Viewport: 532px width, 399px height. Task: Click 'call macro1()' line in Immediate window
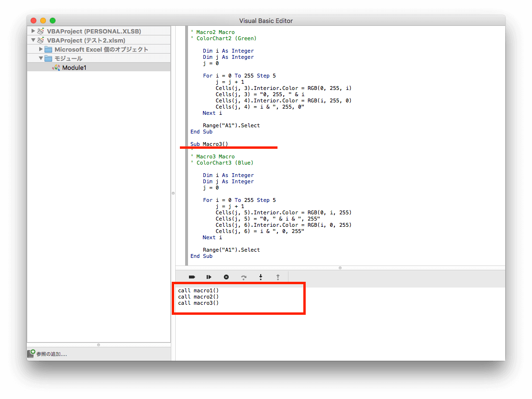pos(198,290)
